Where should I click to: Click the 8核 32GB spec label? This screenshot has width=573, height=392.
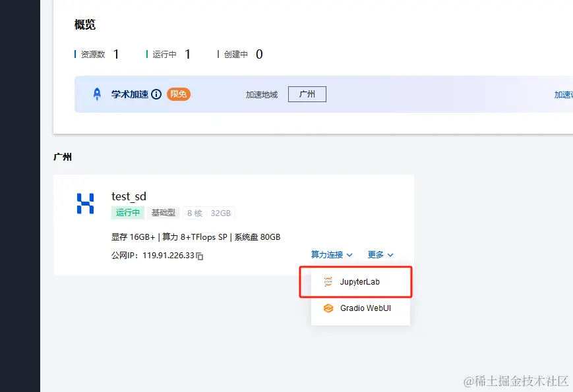point(209,213)
